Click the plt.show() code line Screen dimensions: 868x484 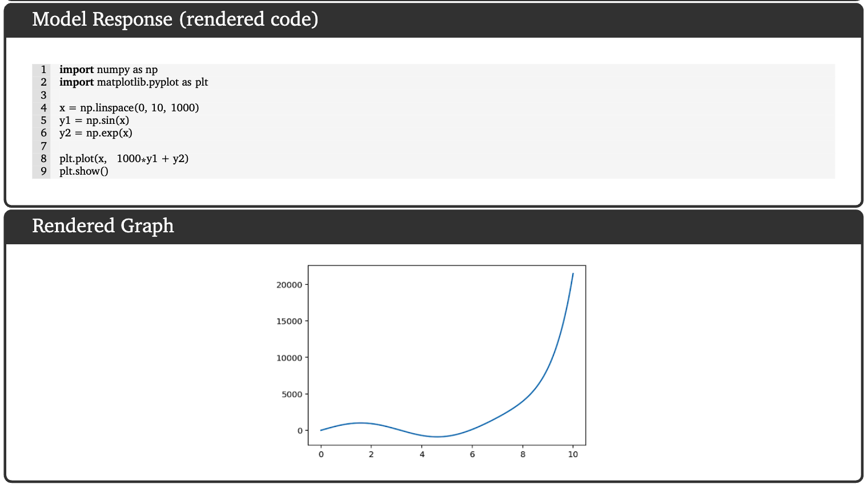84,171
